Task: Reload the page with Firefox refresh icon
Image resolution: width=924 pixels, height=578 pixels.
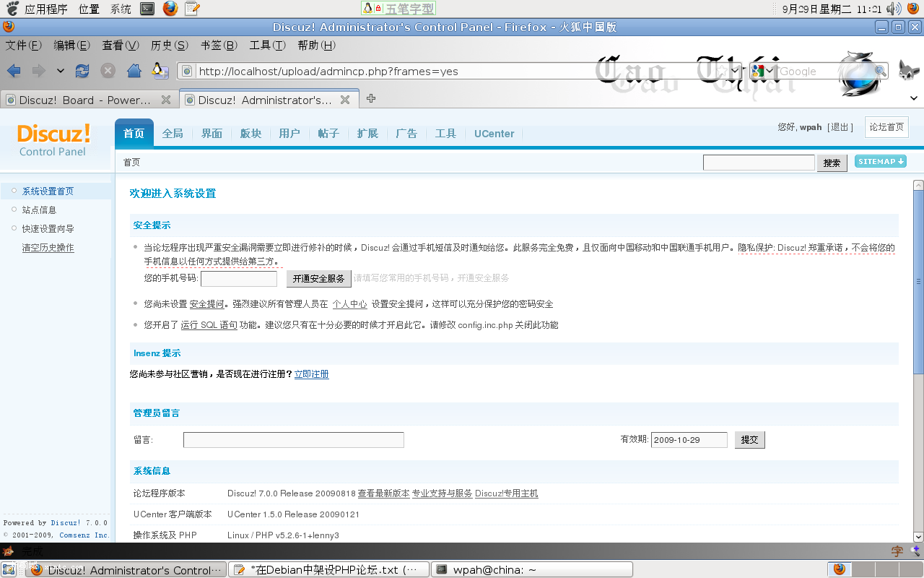Action: 82,71
